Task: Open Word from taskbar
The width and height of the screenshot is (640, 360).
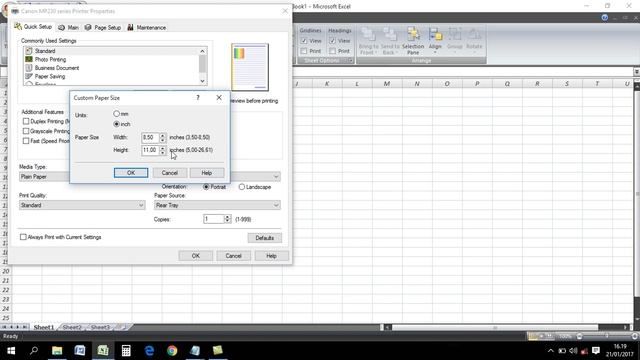Action: click(x=80, y=351)
